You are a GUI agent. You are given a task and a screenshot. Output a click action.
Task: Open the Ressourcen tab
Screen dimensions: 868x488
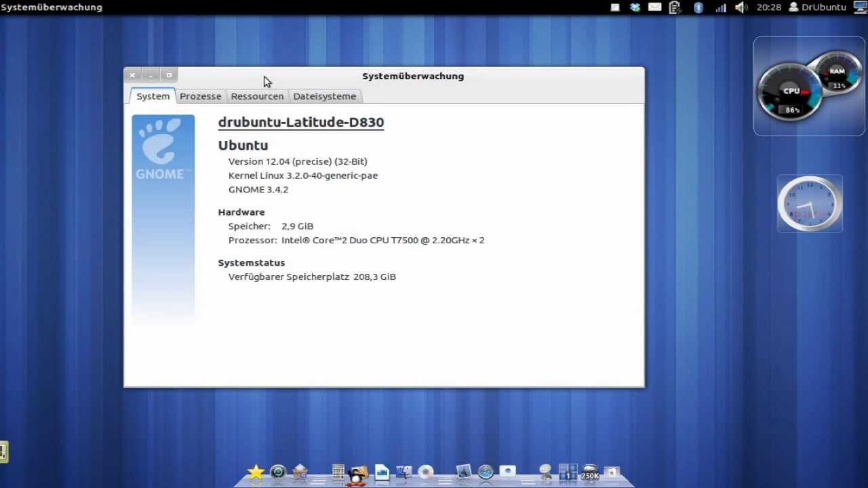[257, 96]
